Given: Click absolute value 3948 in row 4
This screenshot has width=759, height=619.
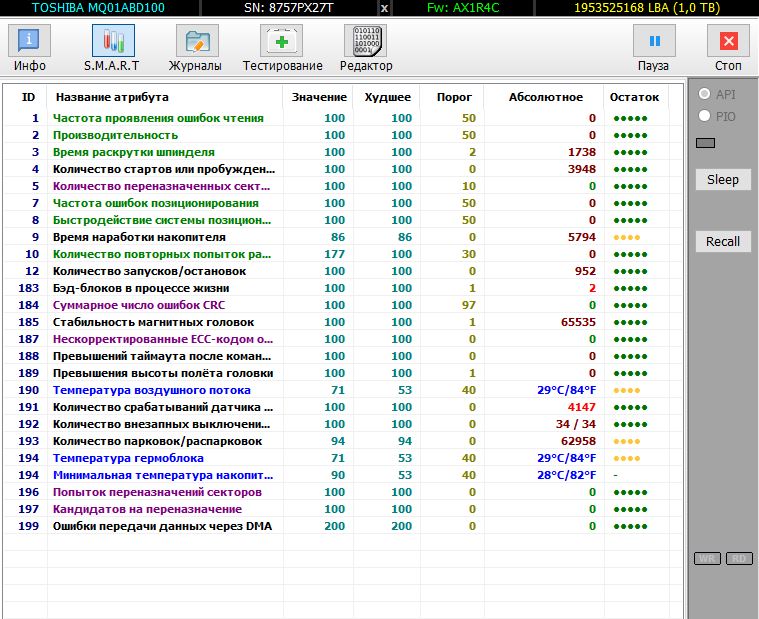Looking at the screenshot, I should (x=582, y=169).
